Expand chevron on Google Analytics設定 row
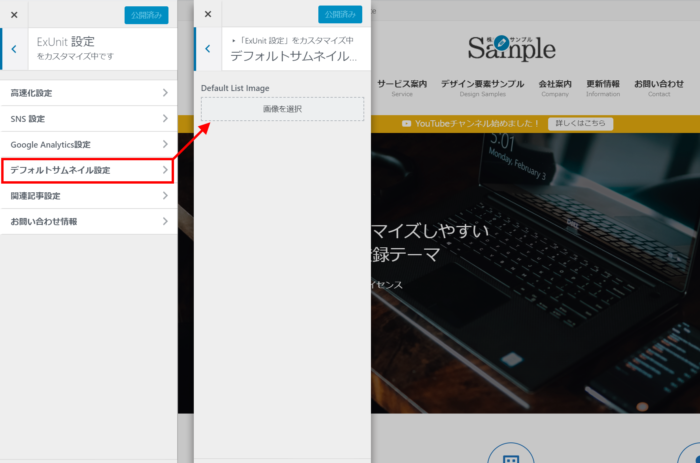 (x=165, y=144)
